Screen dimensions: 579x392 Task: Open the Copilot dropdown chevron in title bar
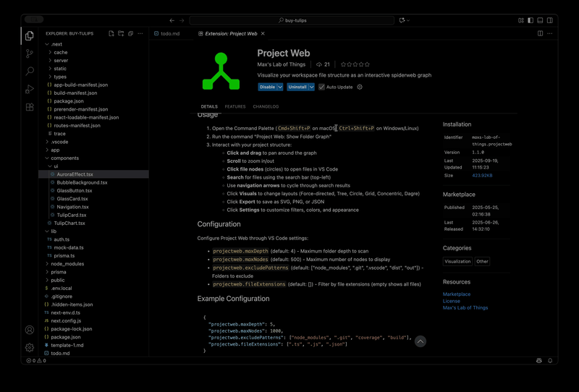coord(408,20)
